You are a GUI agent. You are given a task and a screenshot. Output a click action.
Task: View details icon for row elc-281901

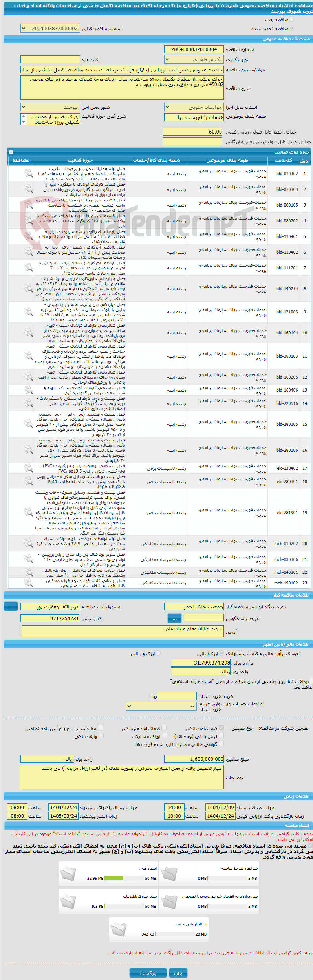[x=28, y=513]
